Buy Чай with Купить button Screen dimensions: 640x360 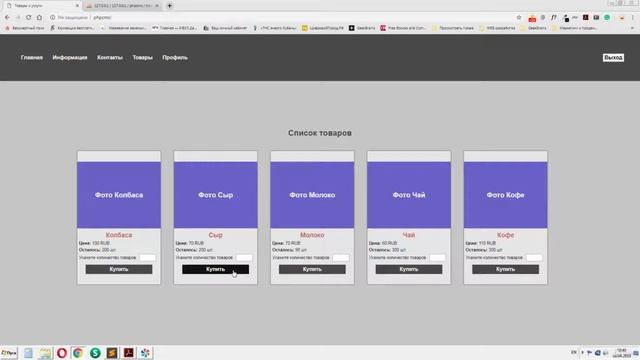[409, 269]
